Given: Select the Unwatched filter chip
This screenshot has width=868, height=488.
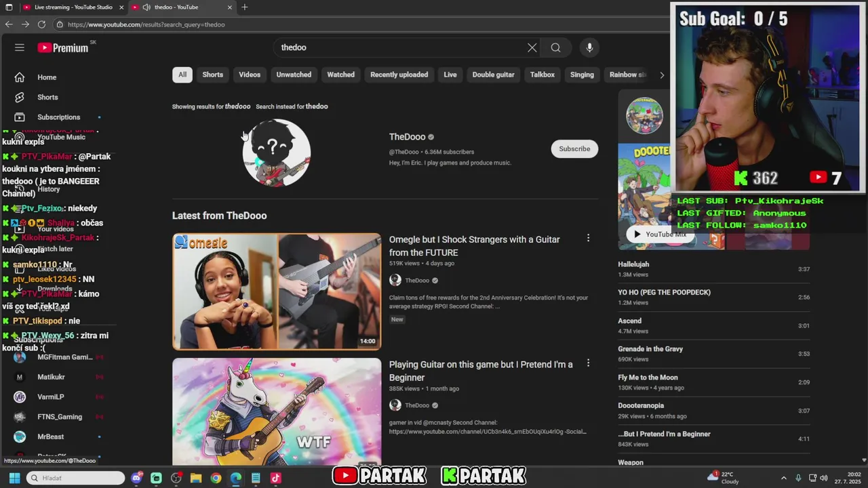Looking at the screenshot, I should click(294, 75).
